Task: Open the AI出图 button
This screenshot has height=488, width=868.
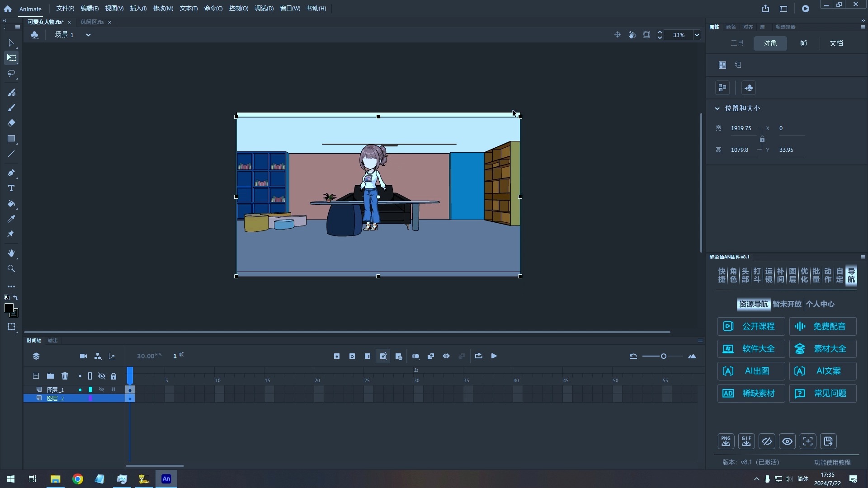Action: [751, 371]
